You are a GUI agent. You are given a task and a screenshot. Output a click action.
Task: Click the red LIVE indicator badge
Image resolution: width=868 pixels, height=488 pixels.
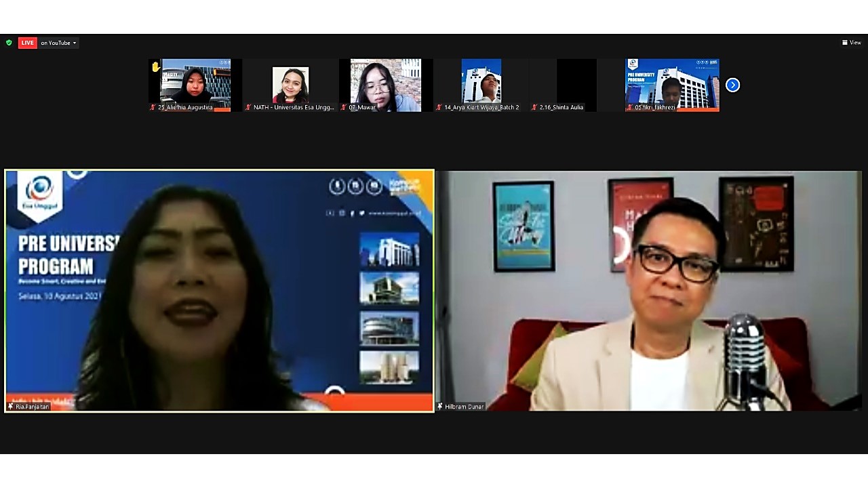coord(27,43)
